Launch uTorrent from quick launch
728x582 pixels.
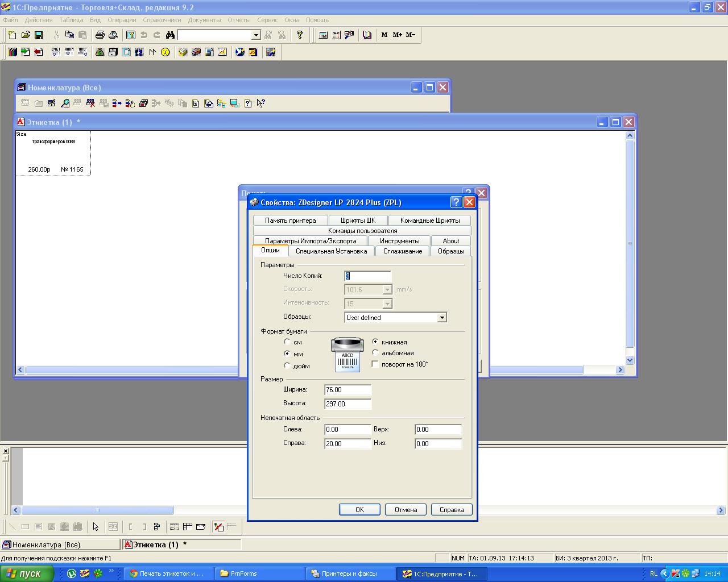[72, 573]
